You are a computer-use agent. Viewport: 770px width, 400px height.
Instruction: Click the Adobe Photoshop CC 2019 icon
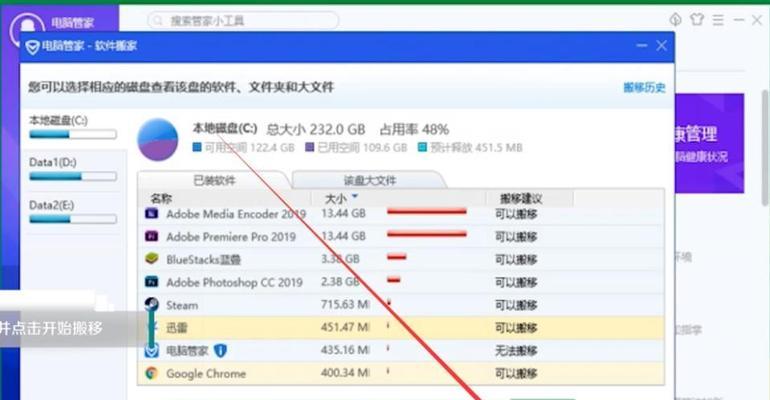pyautogui.click(x=151, y=282)
